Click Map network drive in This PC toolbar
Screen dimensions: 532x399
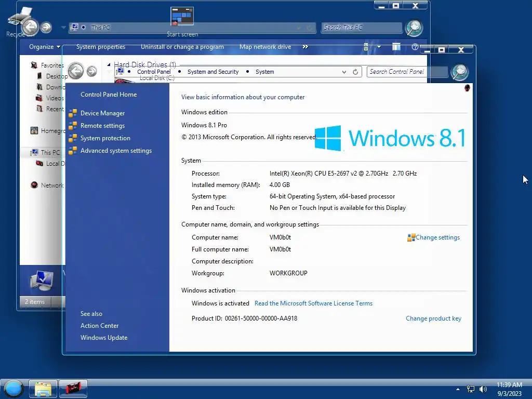[x=265, y=47]
